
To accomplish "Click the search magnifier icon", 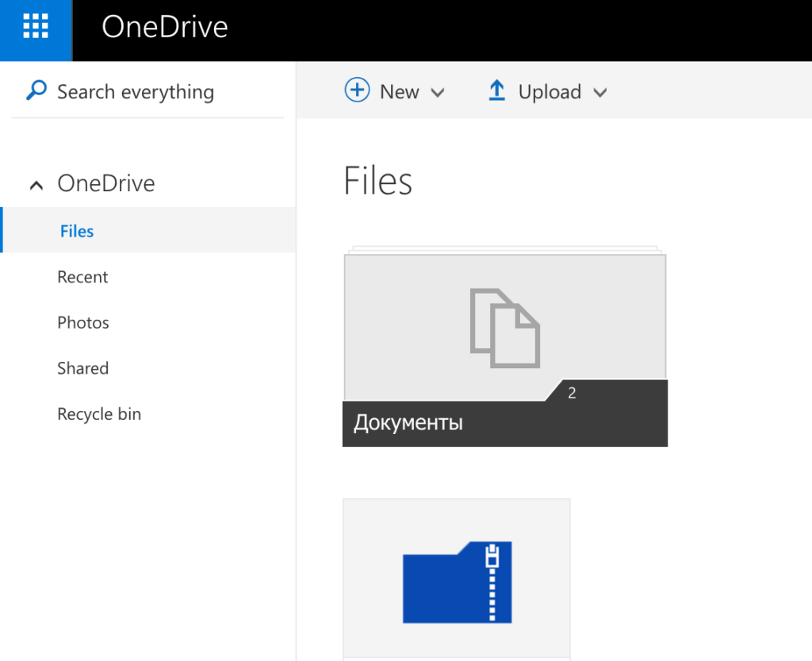I will point(36,90).
